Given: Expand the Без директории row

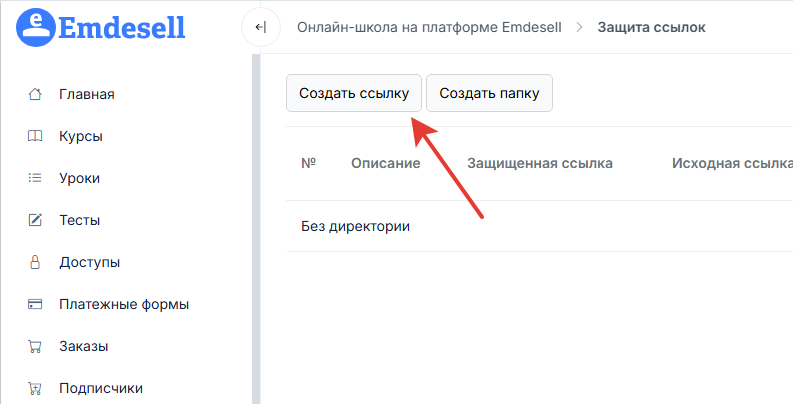Looking at the screenshot, I should (355, 226).
